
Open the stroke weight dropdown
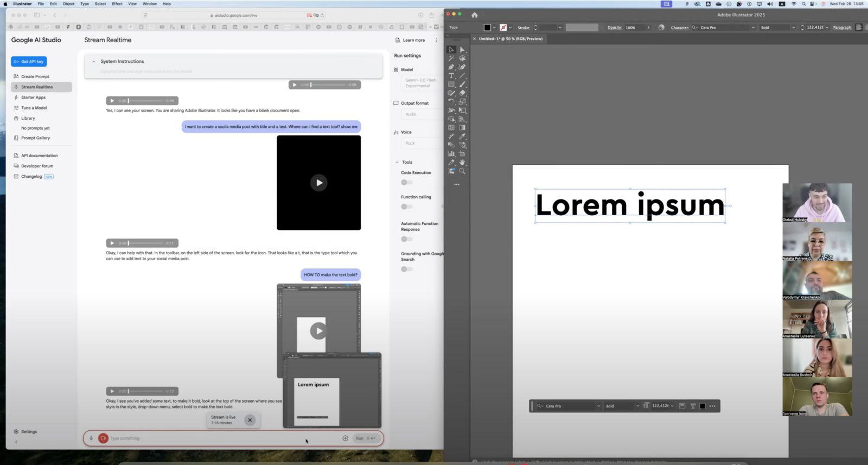[560, 28]
